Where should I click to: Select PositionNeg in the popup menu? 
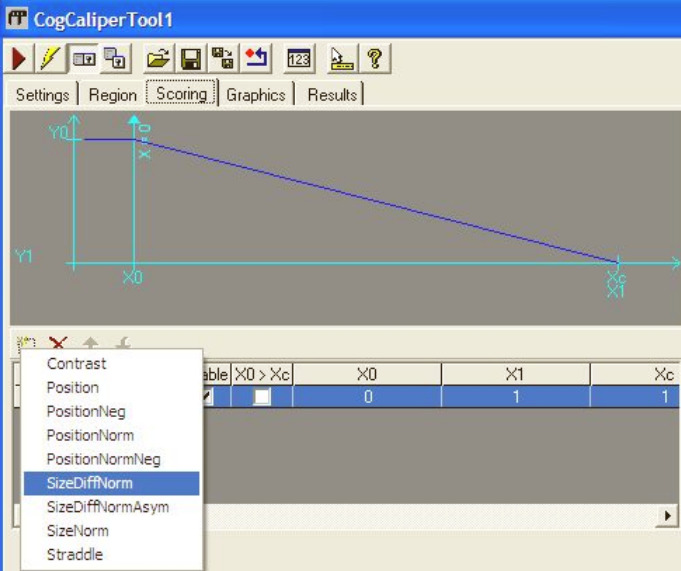[112, 411]
